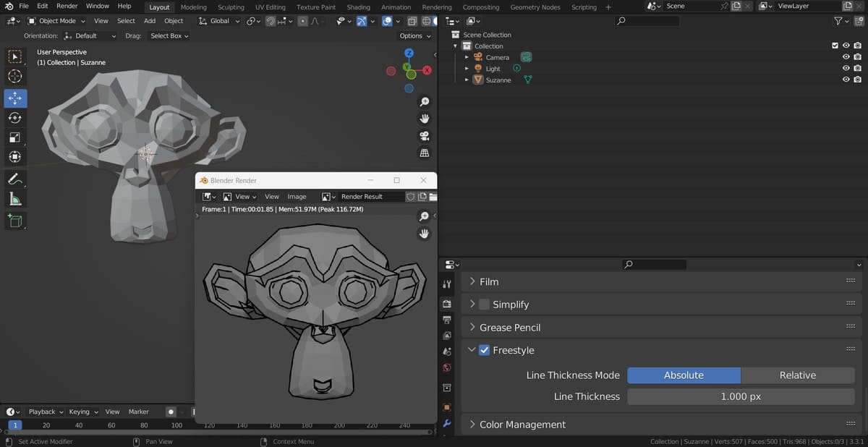Open the Object properties tab icon
The width and height of the screenshot is (868, 447).
click(447, 407)
